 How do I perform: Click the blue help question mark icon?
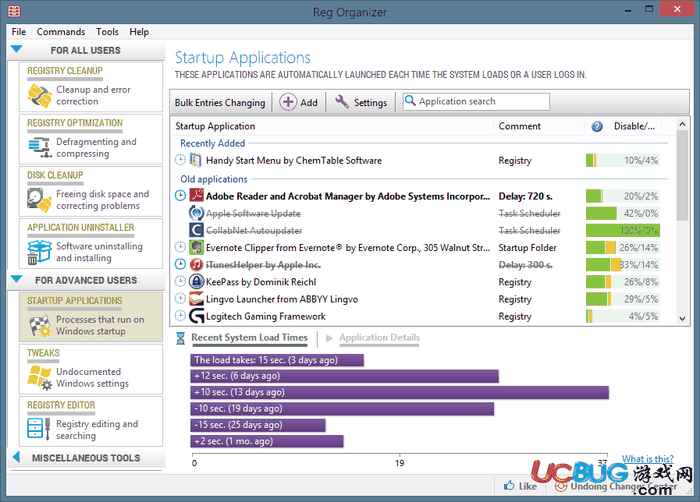[x=597, y=126]
